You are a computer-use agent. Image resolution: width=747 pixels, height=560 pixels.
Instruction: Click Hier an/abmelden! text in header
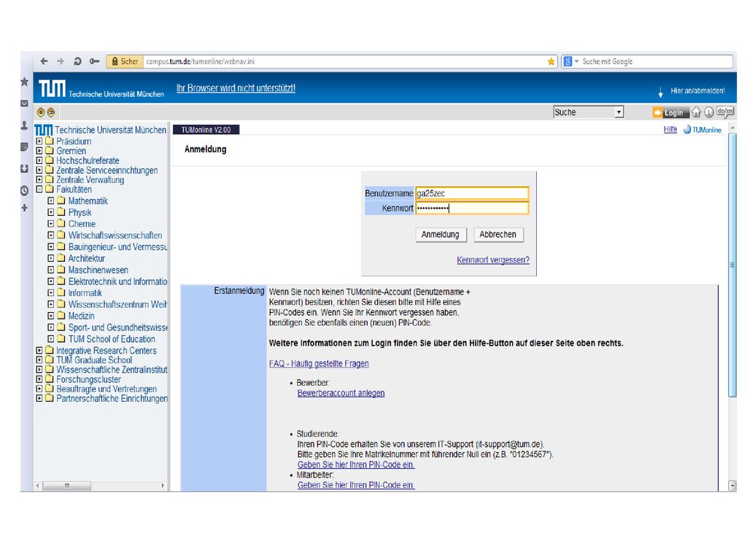coord(697,90)
